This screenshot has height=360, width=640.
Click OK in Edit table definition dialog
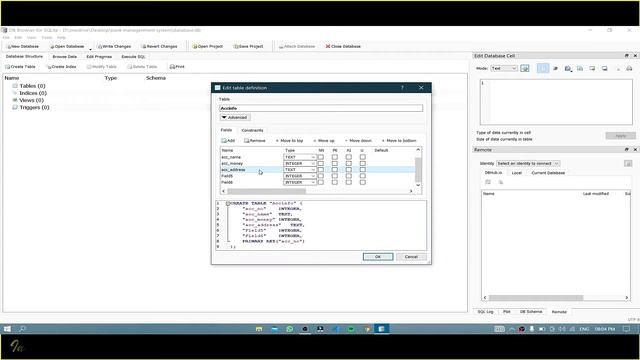pos(378,257)
